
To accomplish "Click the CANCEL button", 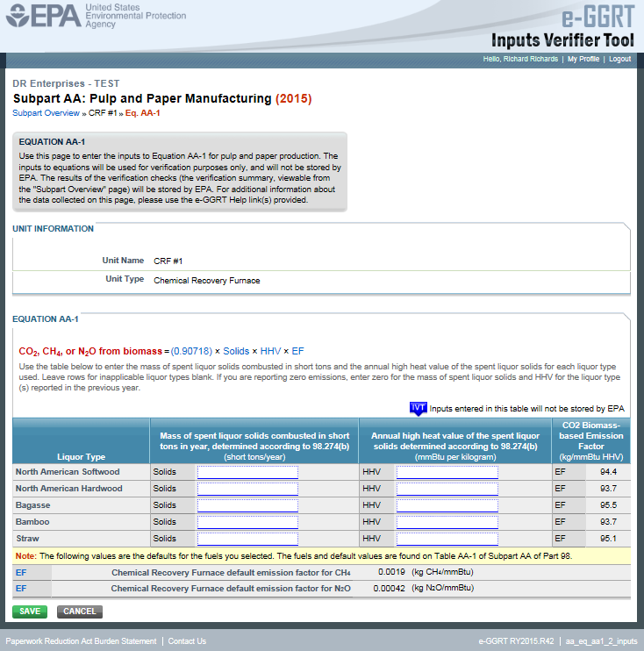I will point(80,612).
